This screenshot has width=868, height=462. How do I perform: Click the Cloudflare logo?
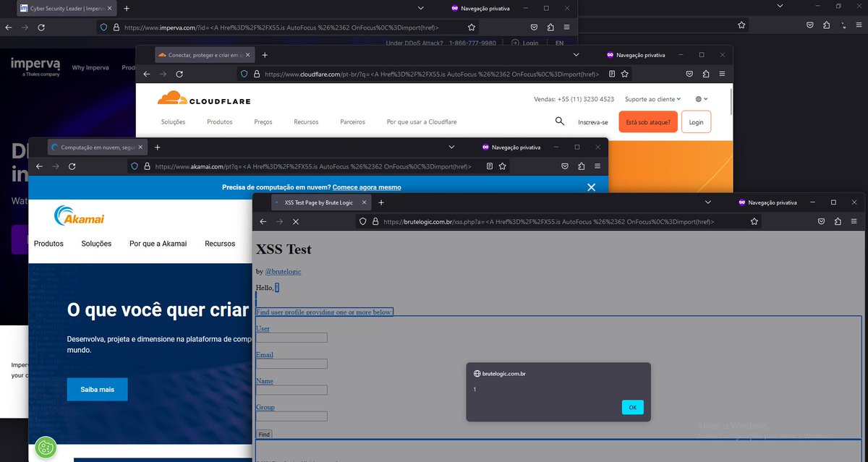coord(204,98)
